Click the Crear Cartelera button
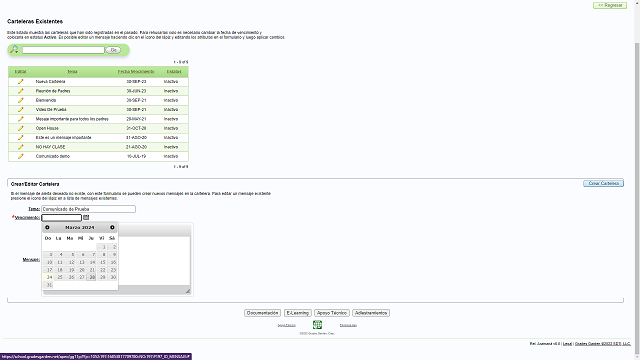Screen dimensions: 640x360 (603, 183)
